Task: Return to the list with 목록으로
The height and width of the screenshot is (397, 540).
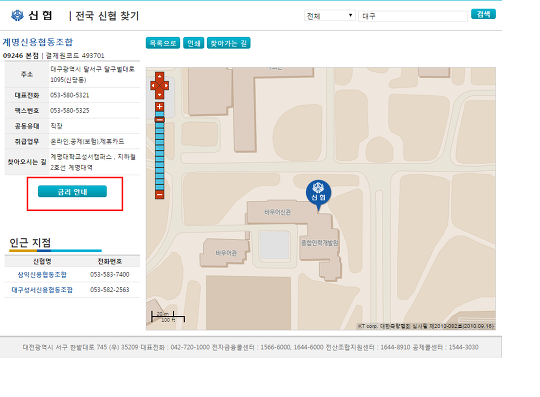Action: (x=163, y=43)
